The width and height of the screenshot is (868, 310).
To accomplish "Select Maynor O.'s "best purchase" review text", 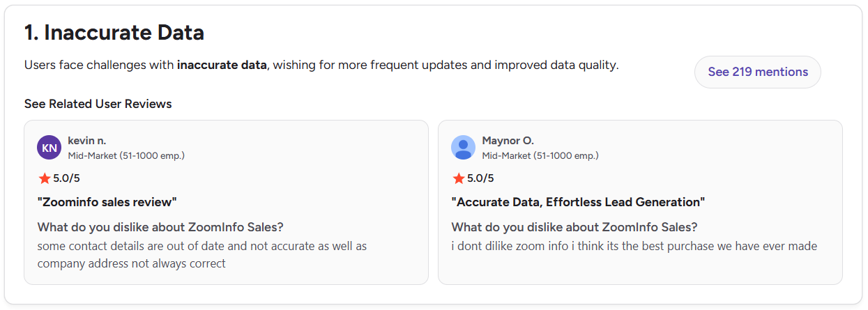I will [x=634, y=246].
